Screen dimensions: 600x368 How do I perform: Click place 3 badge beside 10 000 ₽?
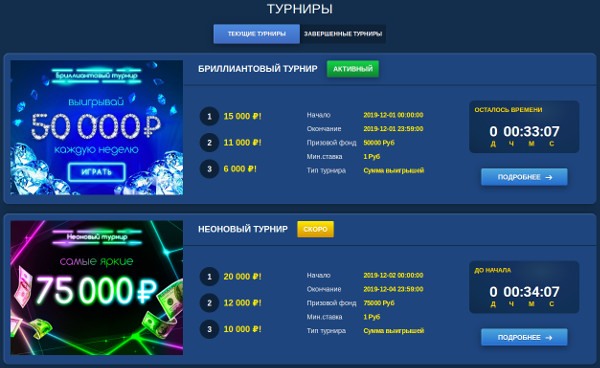pyautogui.click(x=209, y=329)
